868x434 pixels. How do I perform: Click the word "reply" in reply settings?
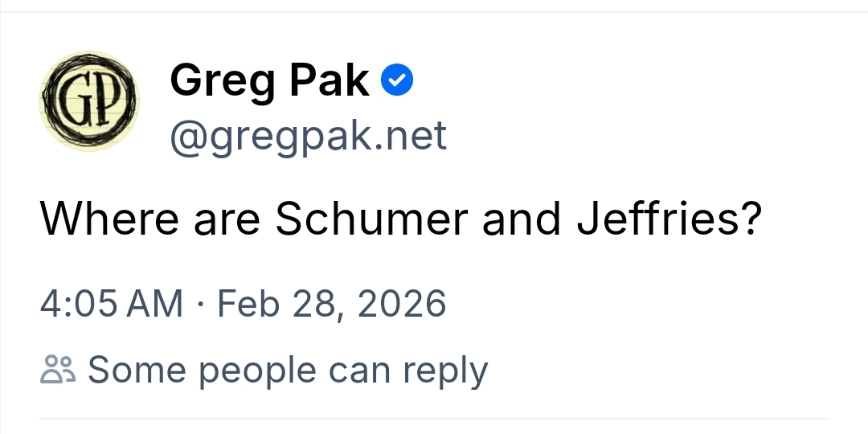445,370
